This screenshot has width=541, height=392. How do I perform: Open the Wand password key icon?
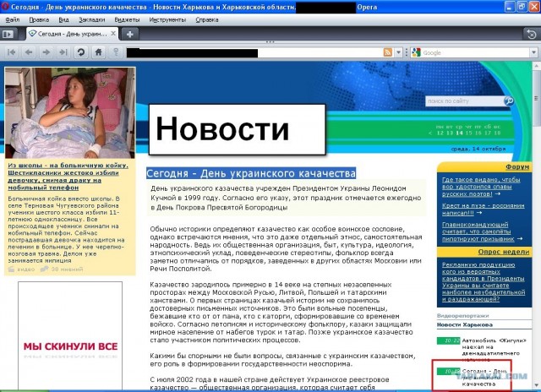pyautogui.click(x=116, y=52)
